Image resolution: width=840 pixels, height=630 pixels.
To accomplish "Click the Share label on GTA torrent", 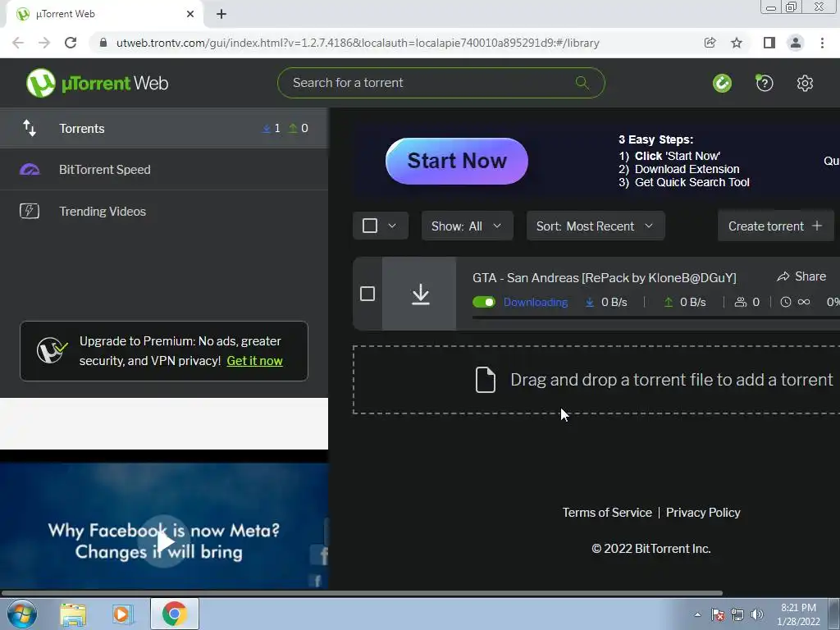I will 810,276.
